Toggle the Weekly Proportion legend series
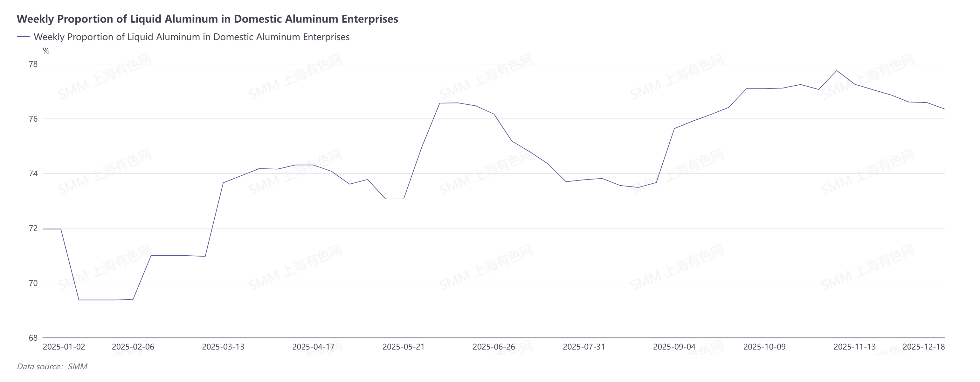 coord(191,37)
